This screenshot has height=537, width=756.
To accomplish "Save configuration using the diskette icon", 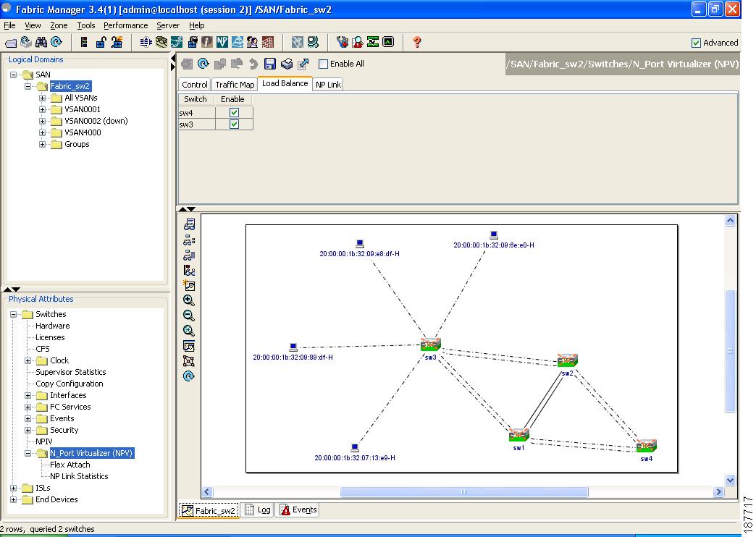I will [269, 64].
